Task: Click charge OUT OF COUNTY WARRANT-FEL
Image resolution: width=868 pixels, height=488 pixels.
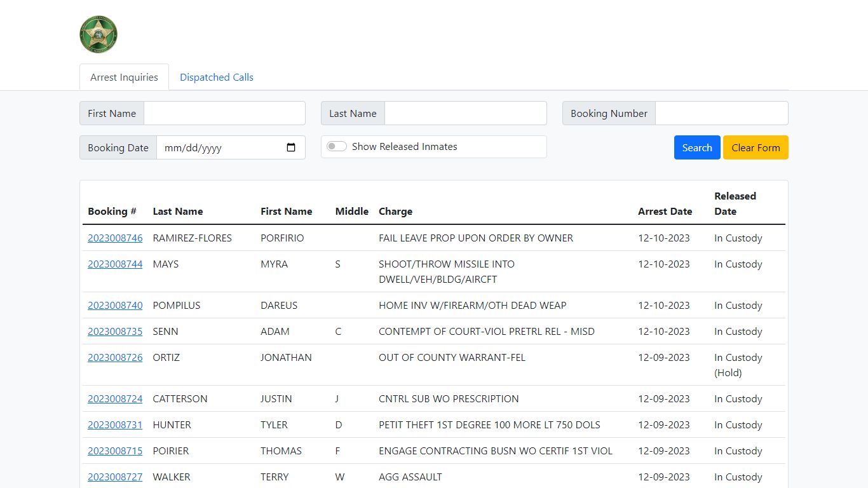Action: [452, 358]
